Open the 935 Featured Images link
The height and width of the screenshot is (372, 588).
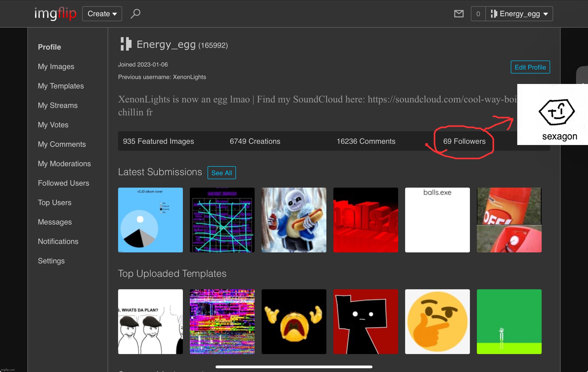(x=158, y=141)
